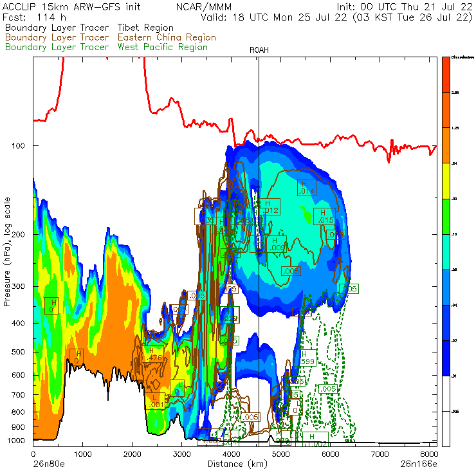Viewport: 476px width, 476px height.
Task: Click the 2000 distance axis label
Action: point(132,454)
